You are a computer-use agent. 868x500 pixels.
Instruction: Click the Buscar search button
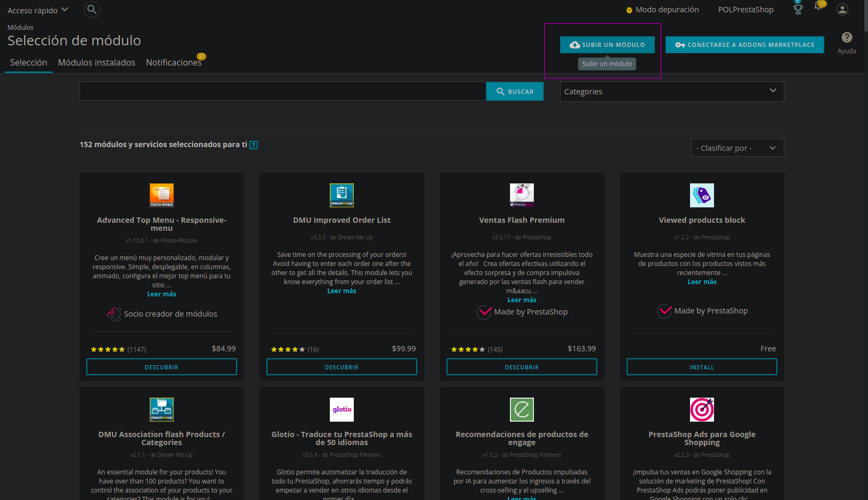(x=515, y=92)
